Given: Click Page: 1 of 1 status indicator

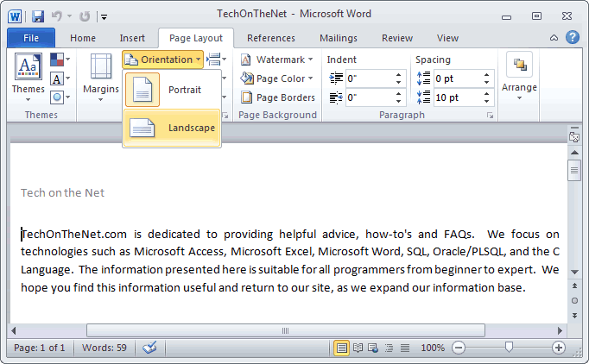Looking at the screenshot, I should point(40,348).
